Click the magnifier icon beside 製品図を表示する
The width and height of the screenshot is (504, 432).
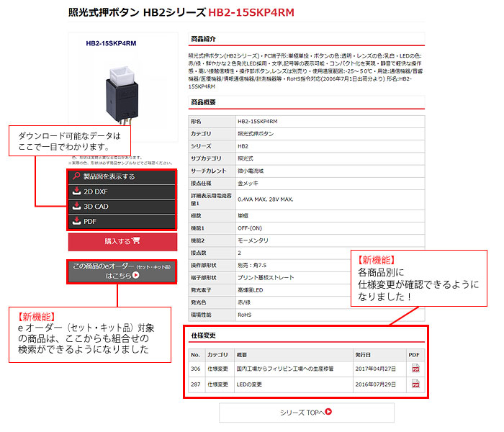point(76,176)
